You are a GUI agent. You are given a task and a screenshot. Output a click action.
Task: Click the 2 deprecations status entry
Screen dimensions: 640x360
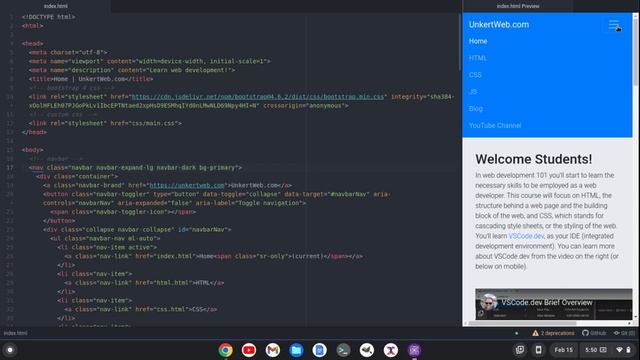553,333
